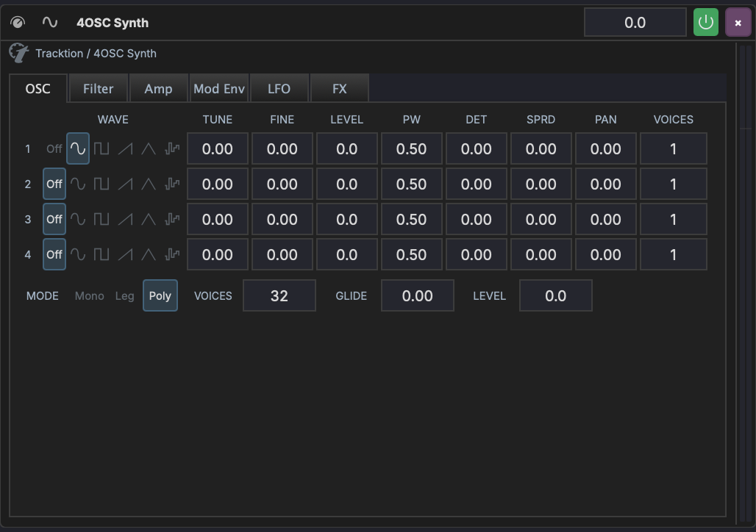Click the Tracktion logo icon
This screenshot has width=756, height=532.
(x=18, y=53)
